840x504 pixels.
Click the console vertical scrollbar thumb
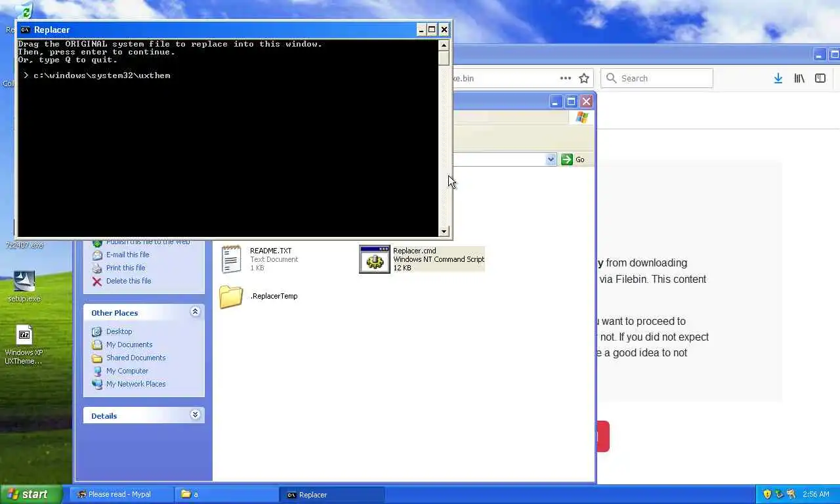pyautogui.click(x=444, y=58)
